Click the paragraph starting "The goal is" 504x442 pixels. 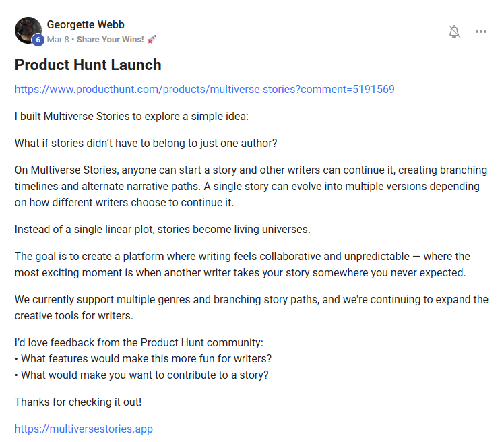click(x=243, y=264)
